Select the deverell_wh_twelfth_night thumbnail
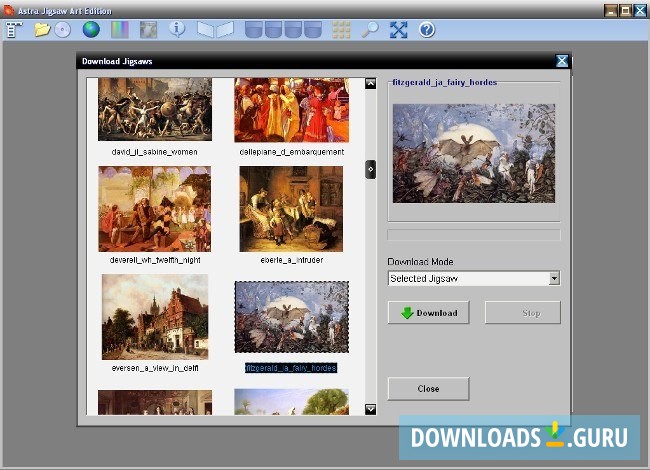Viewport: 650px width, 470px height. [x=155, y=209]
